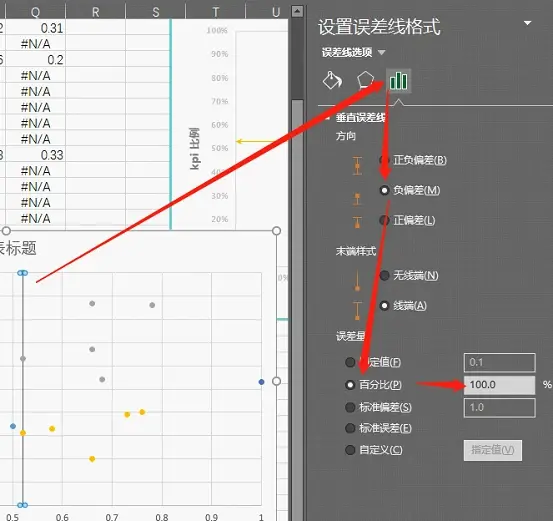Click the plus-direction error bar icon
Viewport: 553px width, 521px height.
pos(357,223)
